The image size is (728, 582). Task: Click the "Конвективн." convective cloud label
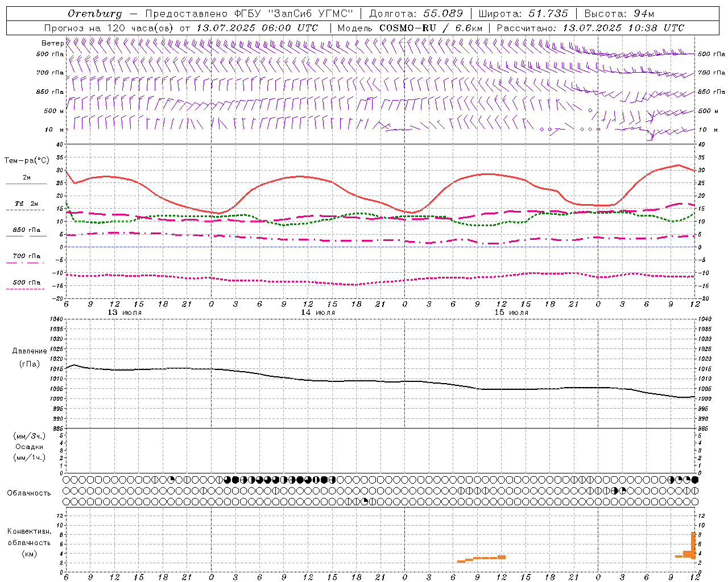[29, 531]
